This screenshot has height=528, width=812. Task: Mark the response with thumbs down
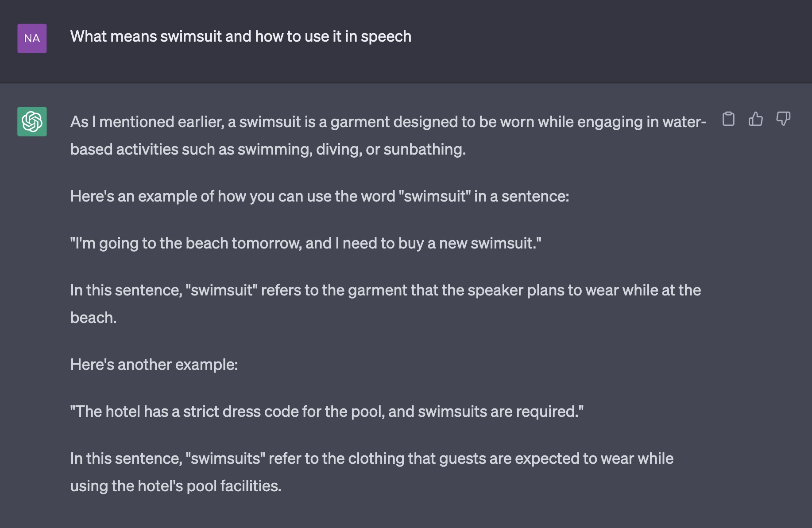(783, 119)
